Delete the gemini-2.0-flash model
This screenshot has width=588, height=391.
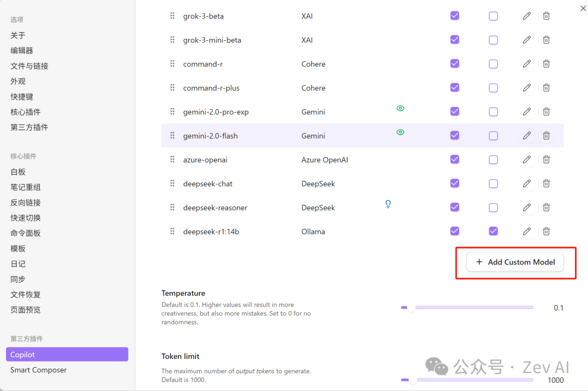[547, 136]
